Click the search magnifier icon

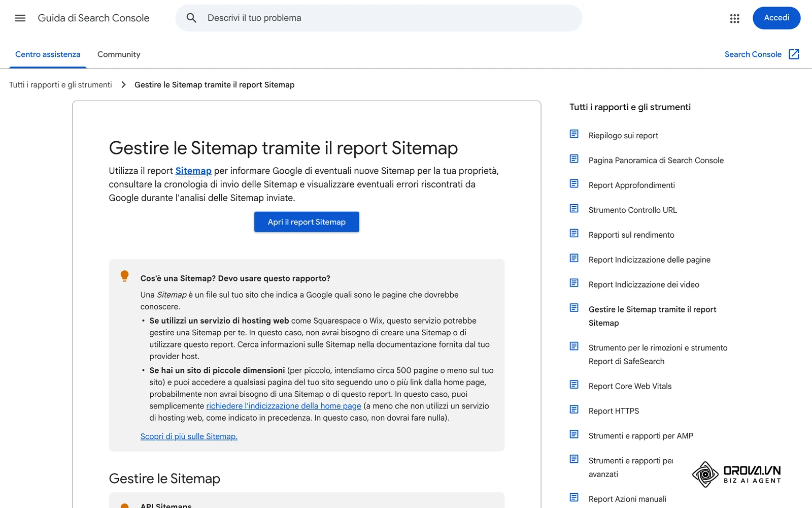click(191, 18)
